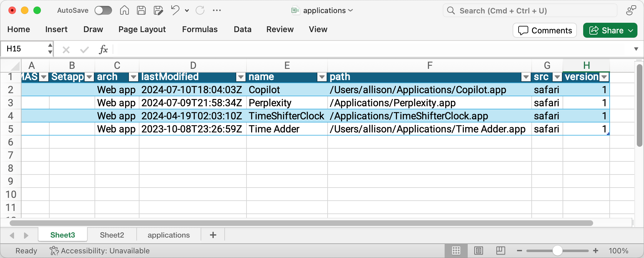Switch to the applications sheet tab

[169, 235]
